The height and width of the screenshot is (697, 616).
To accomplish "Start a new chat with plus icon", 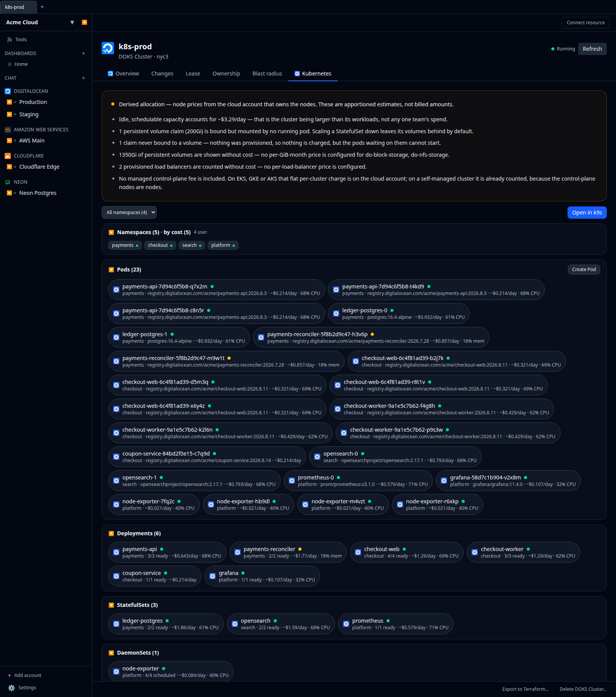I will pyautogui.click(x=84, y=78).
